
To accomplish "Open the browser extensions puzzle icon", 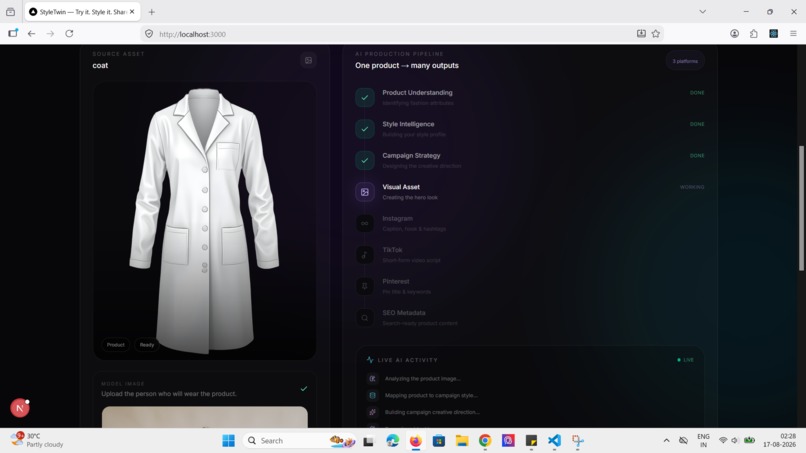I will pos(754,34).
